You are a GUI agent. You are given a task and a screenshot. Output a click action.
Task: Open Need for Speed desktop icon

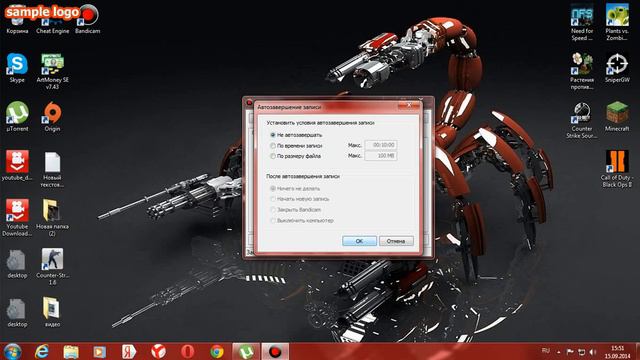pos(582,22)
